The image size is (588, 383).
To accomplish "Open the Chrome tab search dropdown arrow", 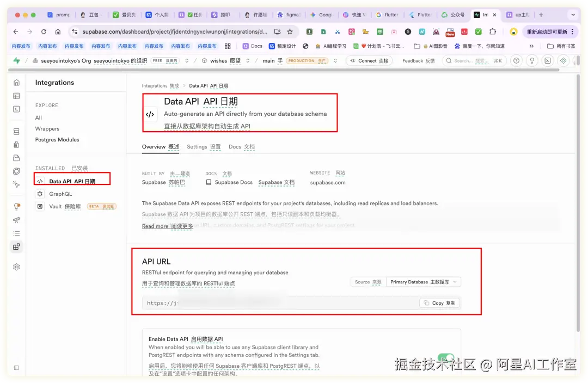I will click(573, 15).
